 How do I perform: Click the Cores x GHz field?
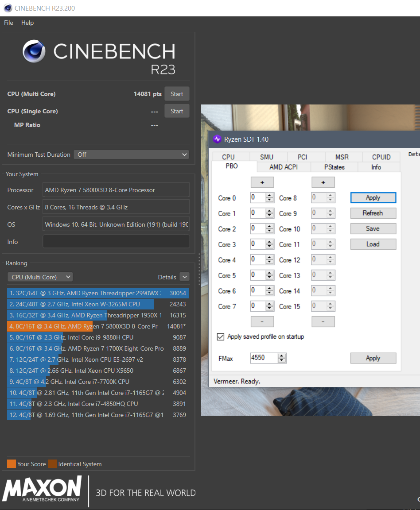pyautogui.click(x=116, y=207)
